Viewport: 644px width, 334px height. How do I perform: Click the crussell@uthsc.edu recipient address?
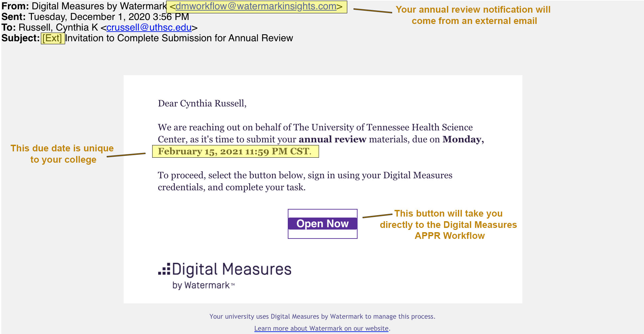coord(149,28)
